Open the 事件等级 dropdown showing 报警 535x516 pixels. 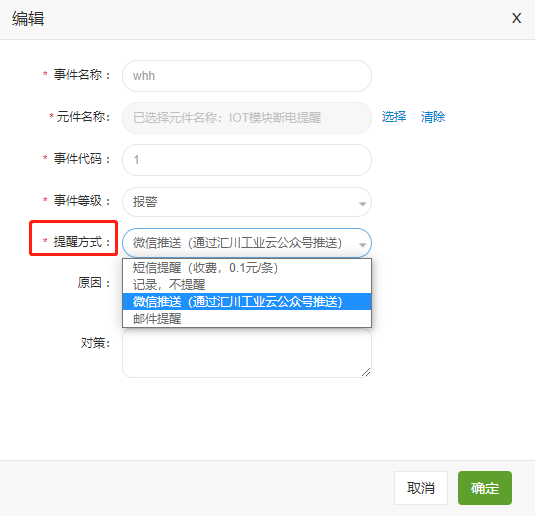247,202
